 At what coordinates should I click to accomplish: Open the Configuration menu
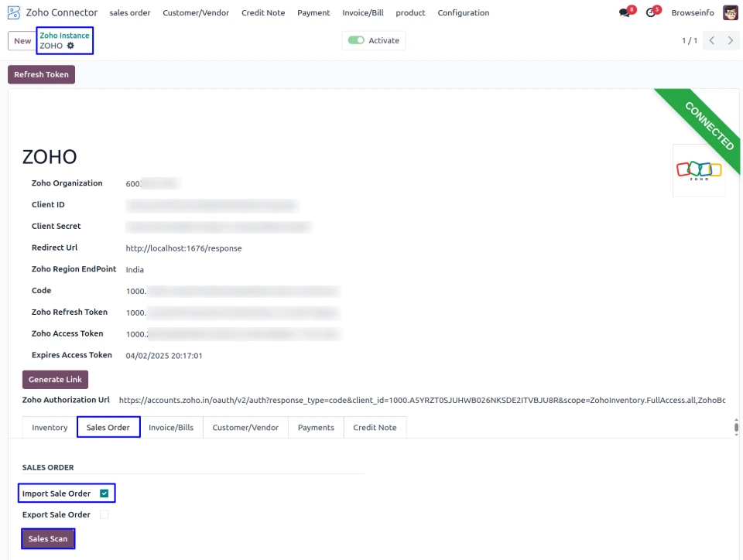pos(463,13)
